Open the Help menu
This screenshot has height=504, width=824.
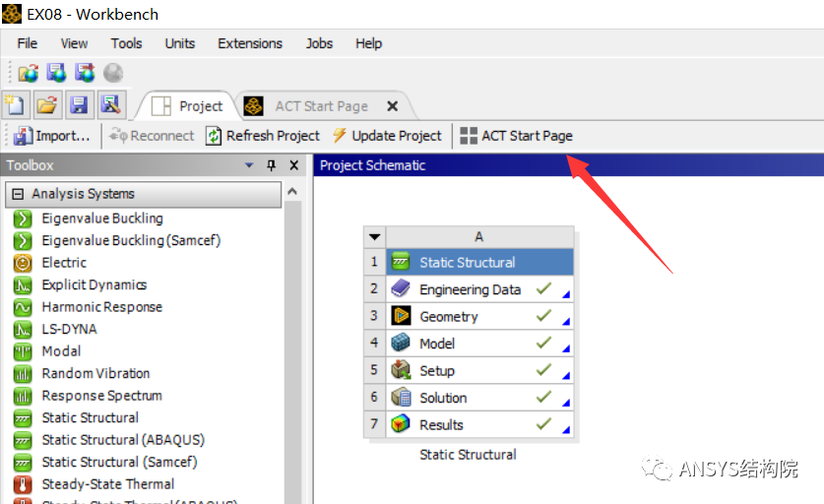click(x=368, y=43)
